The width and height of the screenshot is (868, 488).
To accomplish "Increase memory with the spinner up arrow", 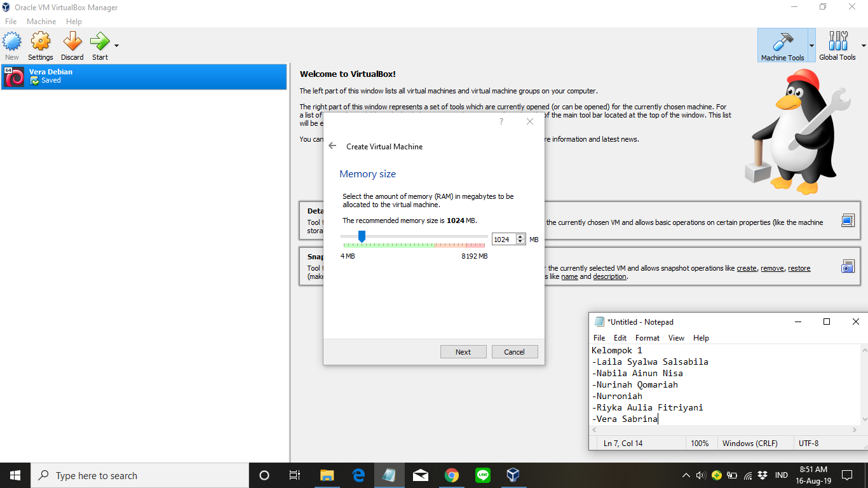I will click(520, 236).
